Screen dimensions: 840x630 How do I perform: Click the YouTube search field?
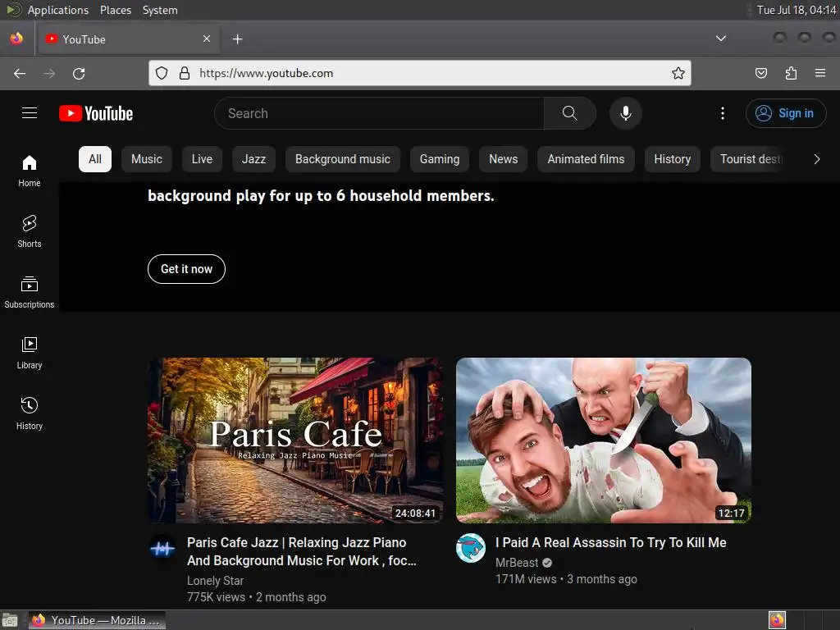(379, 113)
